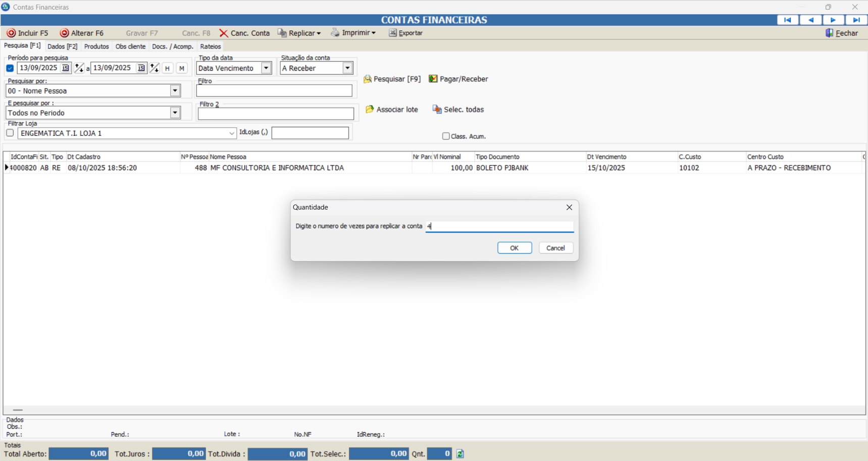868x461 pixels.
Task: Click the red X Canc. Conta icon
Action: tap(224, 33)
